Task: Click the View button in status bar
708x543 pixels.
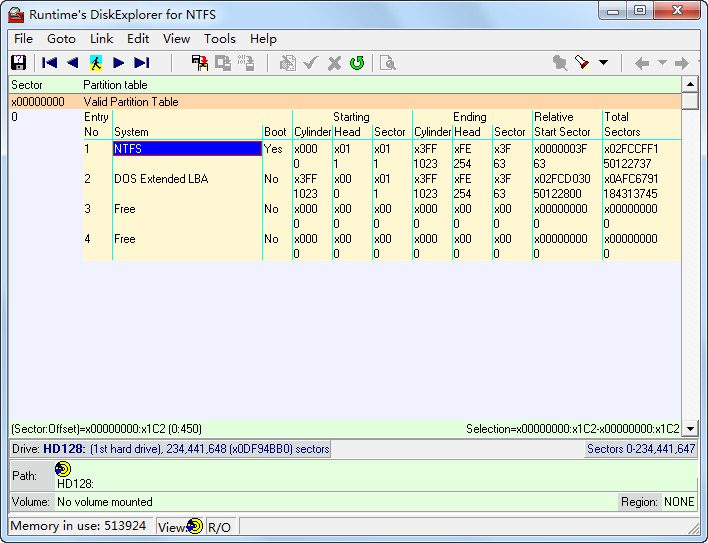Action: pos(179,526)
